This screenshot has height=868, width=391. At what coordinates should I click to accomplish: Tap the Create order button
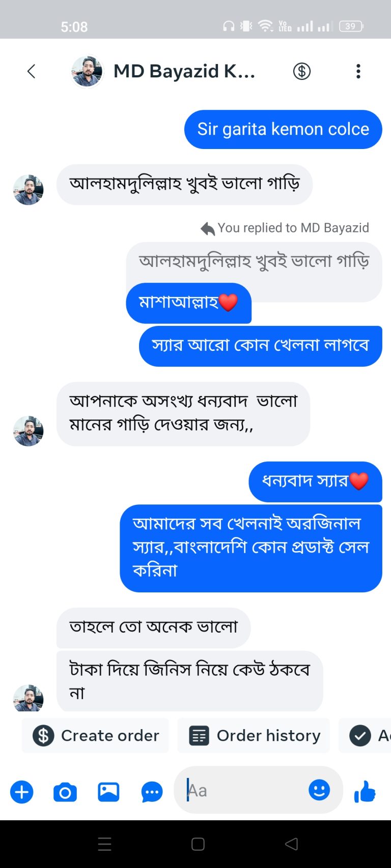[96, 735]
